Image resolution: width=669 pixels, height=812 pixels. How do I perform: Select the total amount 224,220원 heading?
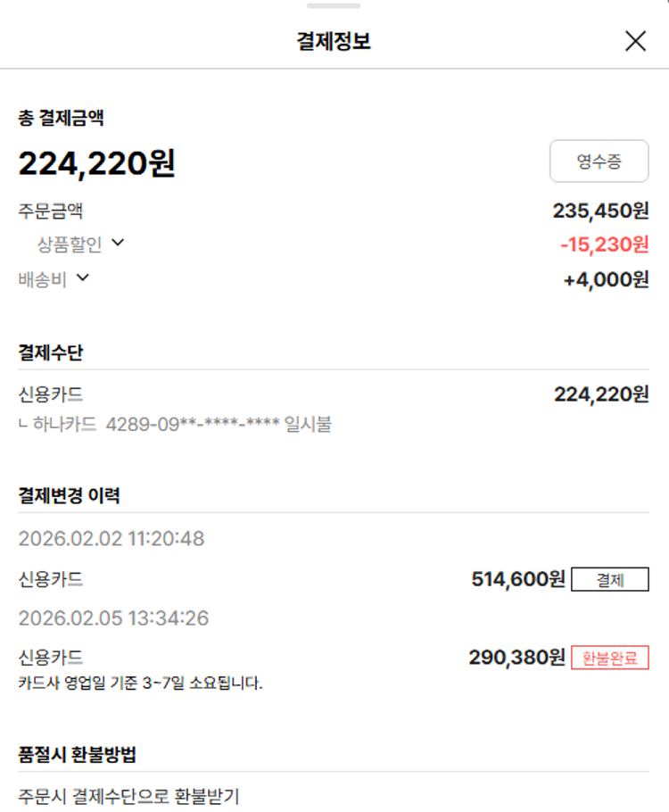pos(97,163)
